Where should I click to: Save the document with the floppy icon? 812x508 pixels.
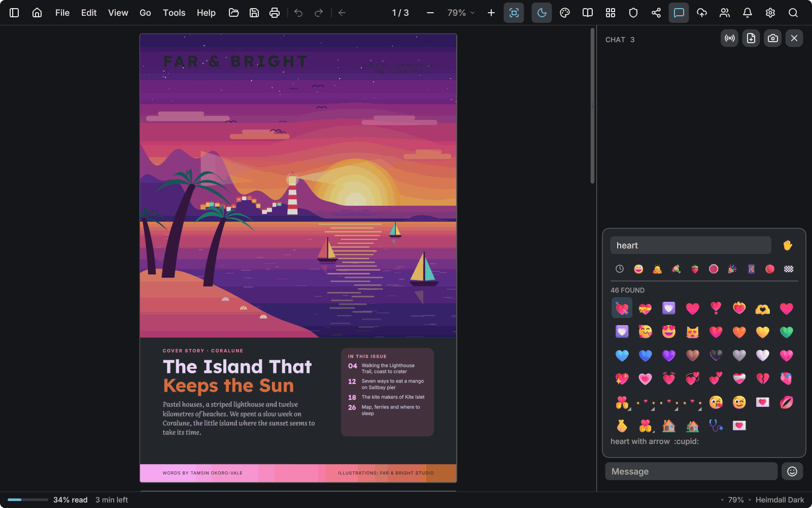pos(254,13)
